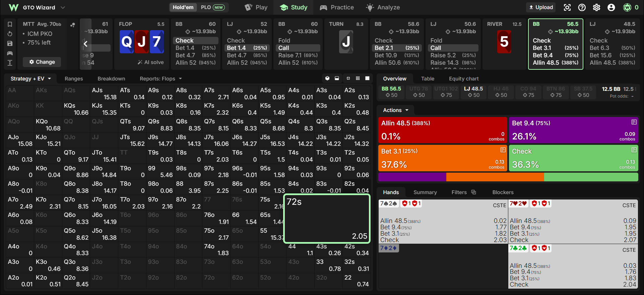Expand the Actions dropdown
Image resolution: width=644 pixels, height=295 pixels.
[396, 110]
